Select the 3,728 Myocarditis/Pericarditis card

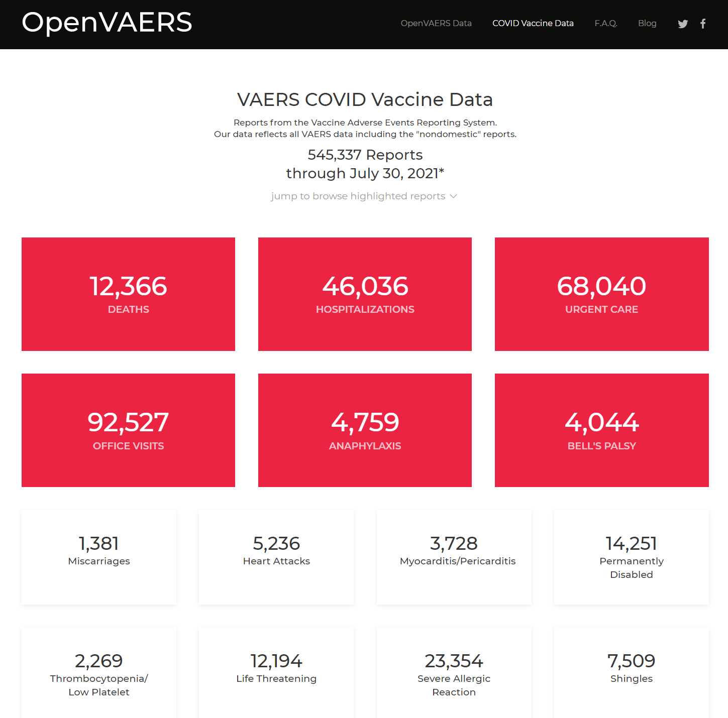pos(454,557)
